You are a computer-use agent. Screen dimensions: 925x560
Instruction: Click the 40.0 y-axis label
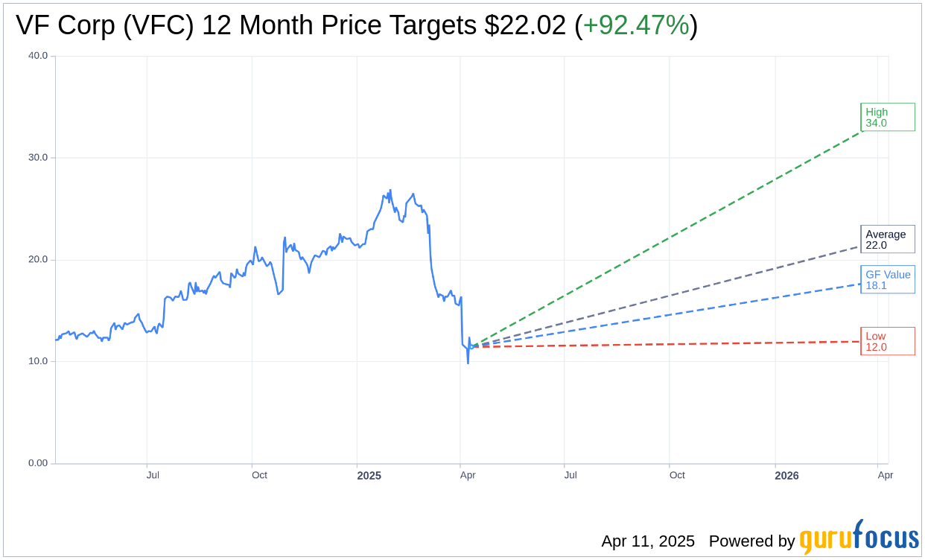pyautogui.click(x=38, y=56)
